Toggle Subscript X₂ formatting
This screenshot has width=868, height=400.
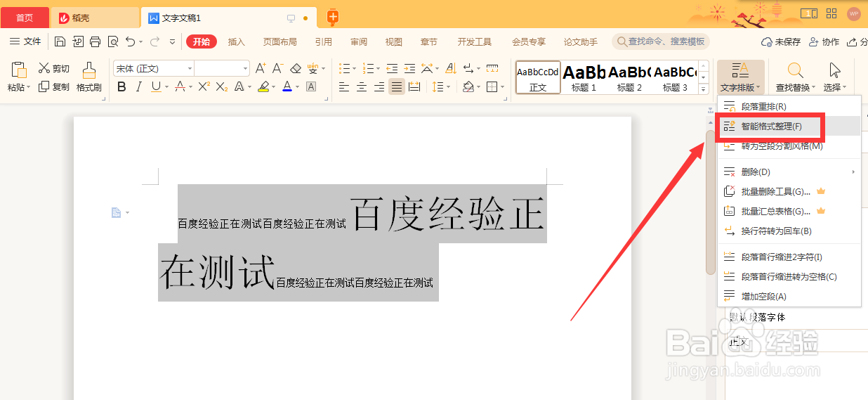click(x=221, y=87)
